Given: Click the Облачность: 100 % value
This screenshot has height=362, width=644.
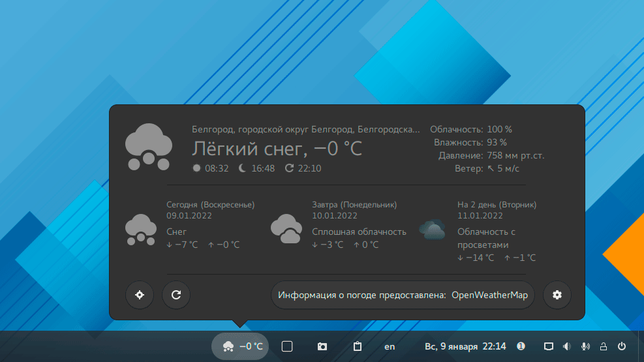Looking at the screenshot, I should [x=499, y=129].
